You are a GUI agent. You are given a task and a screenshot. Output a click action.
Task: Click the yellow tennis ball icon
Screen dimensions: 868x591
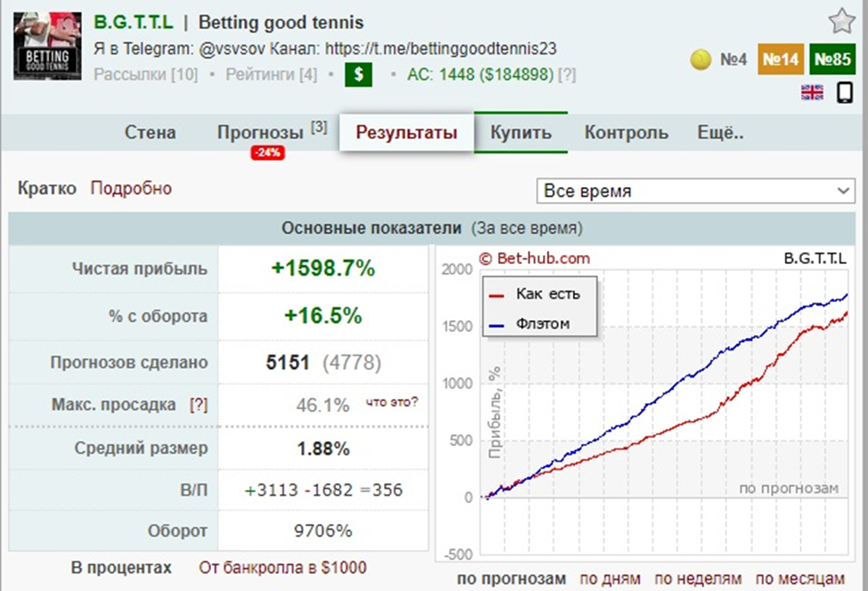point(700,60)
